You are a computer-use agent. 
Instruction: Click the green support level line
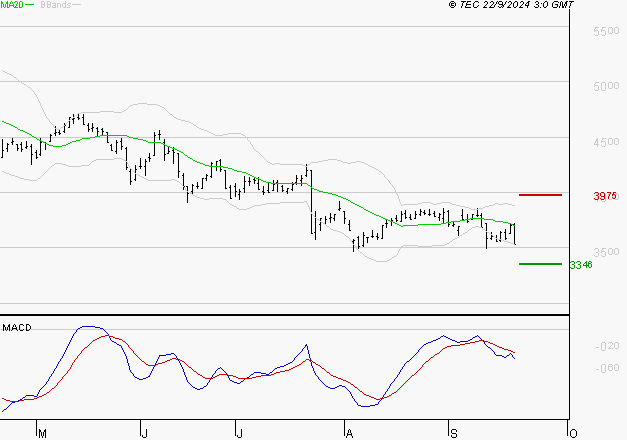(x=540, y=264)
